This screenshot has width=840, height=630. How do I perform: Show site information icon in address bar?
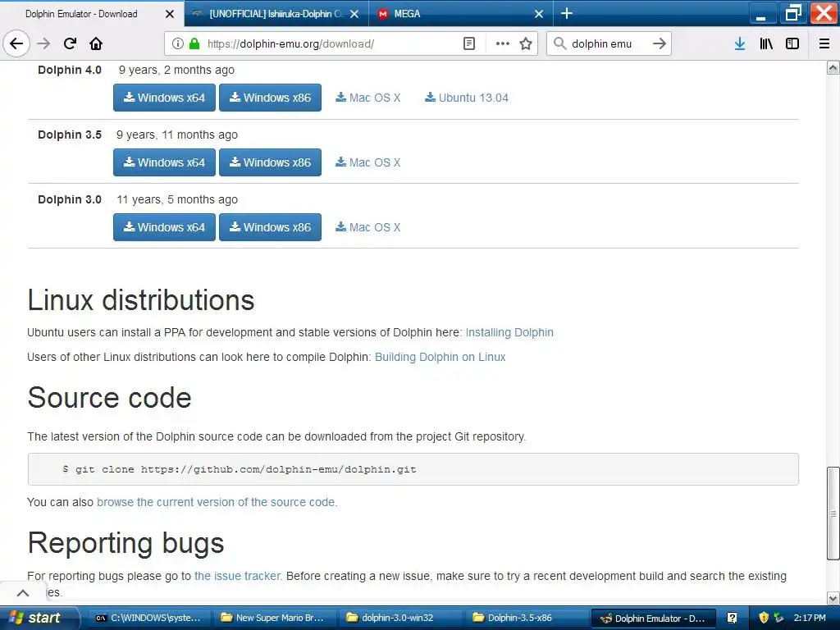coord(178,43)
